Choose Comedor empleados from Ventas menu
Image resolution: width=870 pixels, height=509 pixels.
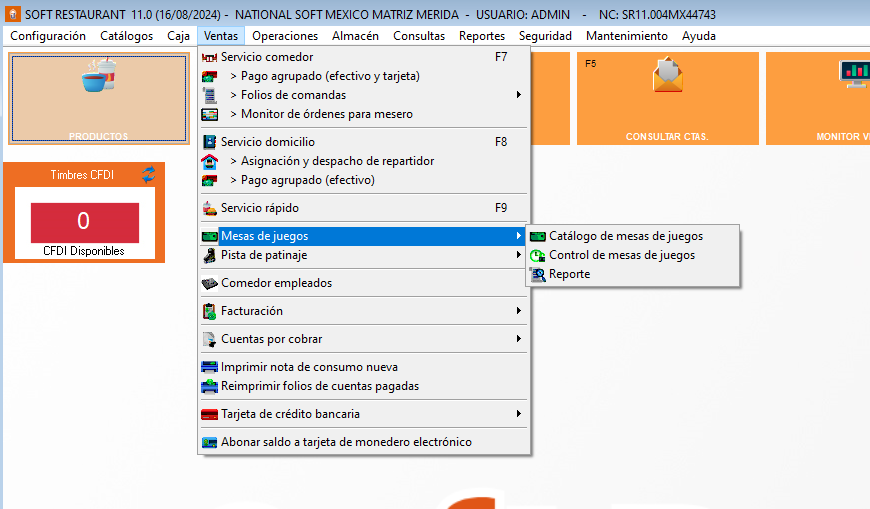click(x=364, y=283)
